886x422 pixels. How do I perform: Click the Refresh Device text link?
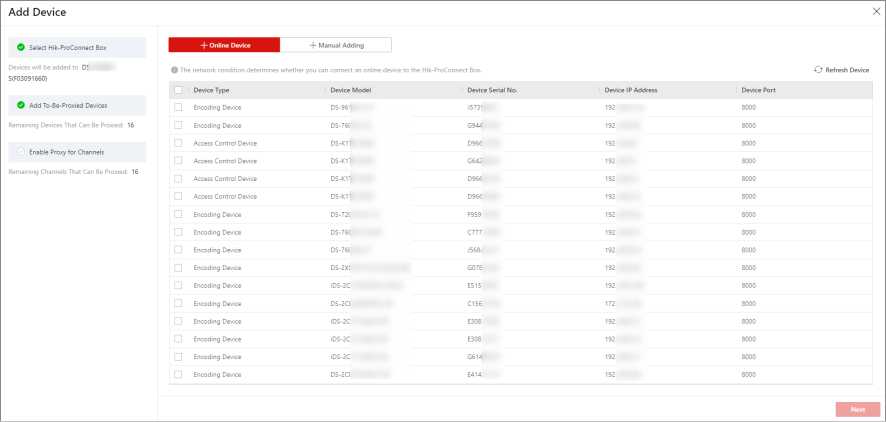847,70
